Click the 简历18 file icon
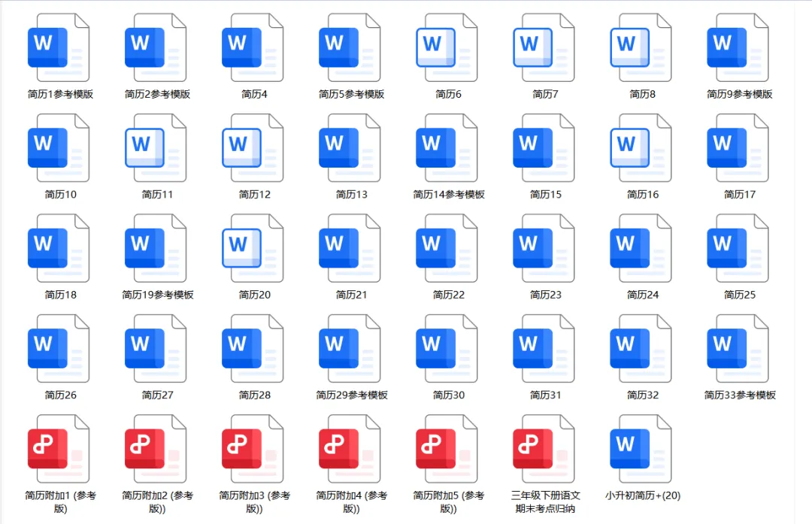The image size is (812, 524). click(59, 249)
